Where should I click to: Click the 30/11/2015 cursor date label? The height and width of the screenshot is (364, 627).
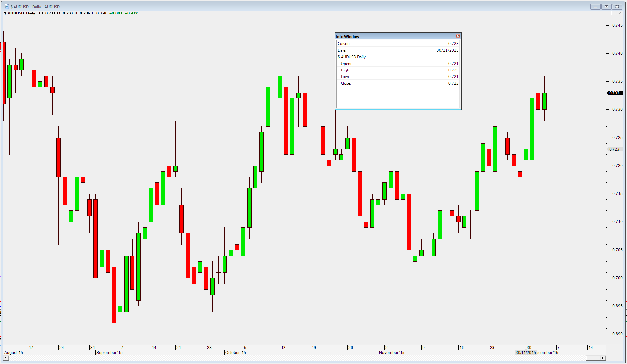(x=526, y=353)
